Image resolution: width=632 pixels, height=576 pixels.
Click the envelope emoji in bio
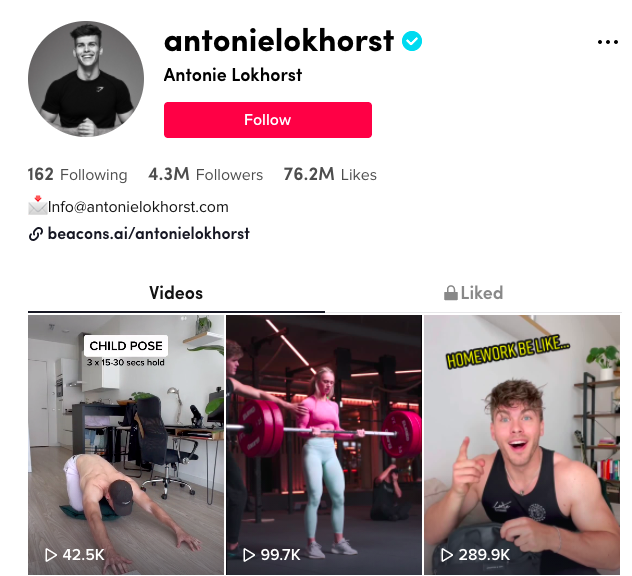(x=37, y=205)
